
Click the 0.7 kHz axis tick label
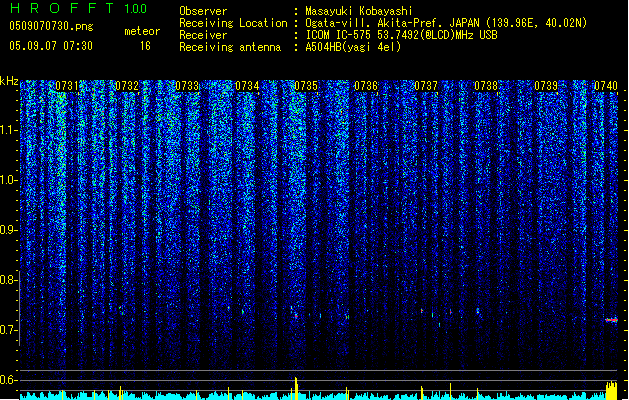8,330
